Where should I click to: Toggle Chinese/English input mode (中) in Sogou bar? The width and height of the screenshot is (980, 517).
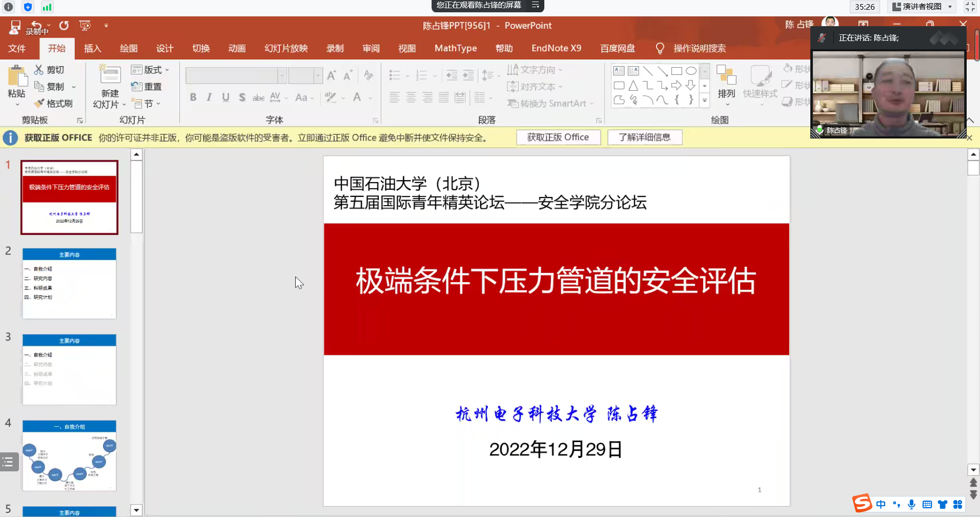tap(881, 504)
